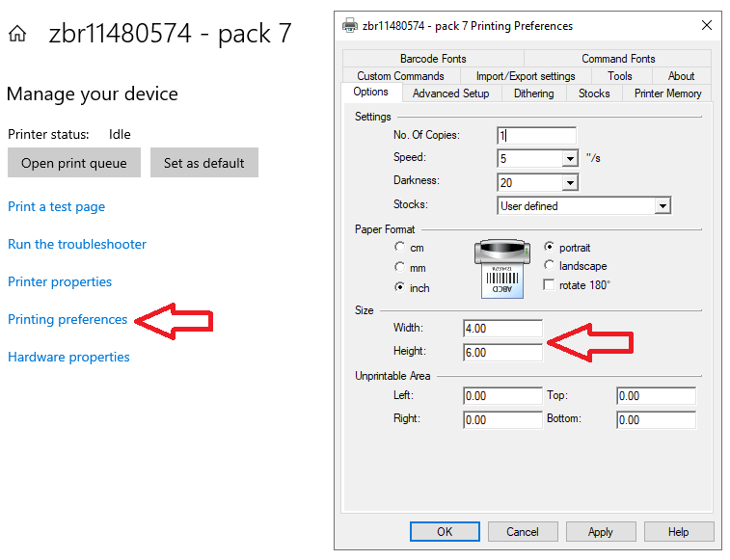
Task: Click the home icon beside printer name
Action: (17, 35)
